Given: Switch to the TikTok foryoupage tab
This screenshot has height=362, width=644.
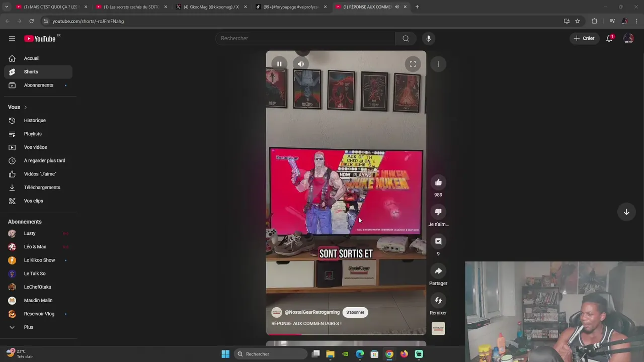Looking at the screenshot, I should coord(290,7).
